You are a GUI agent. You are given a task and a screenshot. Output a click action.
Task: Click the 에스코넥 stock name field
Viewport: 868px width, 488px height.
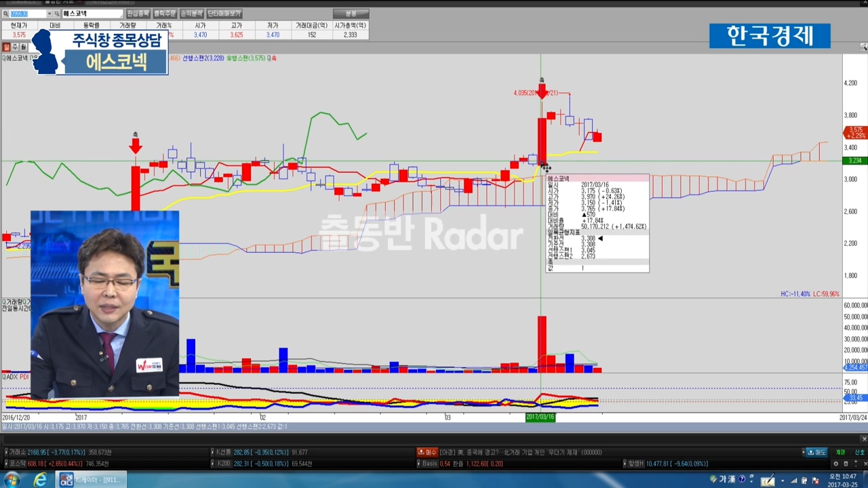[92, 14]
